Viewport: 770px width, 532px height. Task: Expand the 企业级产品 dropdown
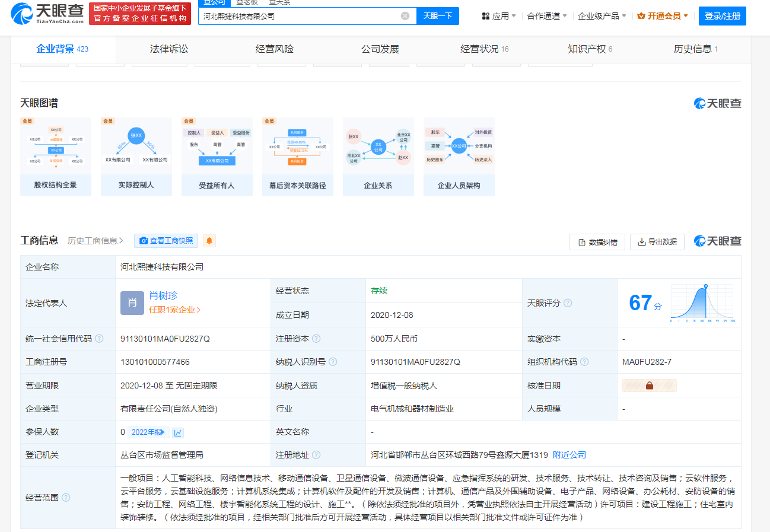tap(602, 16)
